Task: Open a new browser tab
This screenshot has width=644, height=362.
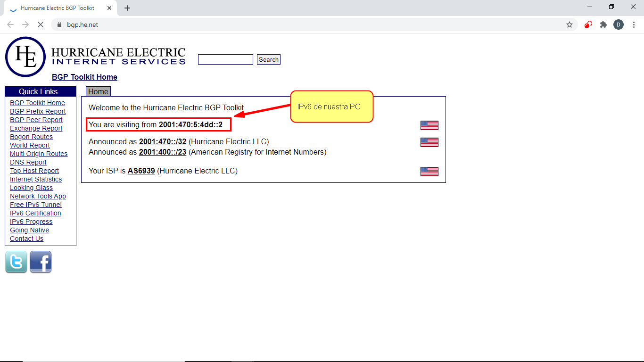Action: coord(127,8)
